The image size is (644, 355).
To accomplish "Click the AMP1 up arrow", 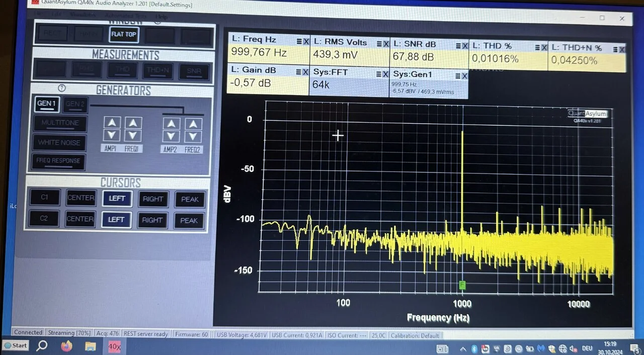I will pyautogui.click(x=112, y=123).
